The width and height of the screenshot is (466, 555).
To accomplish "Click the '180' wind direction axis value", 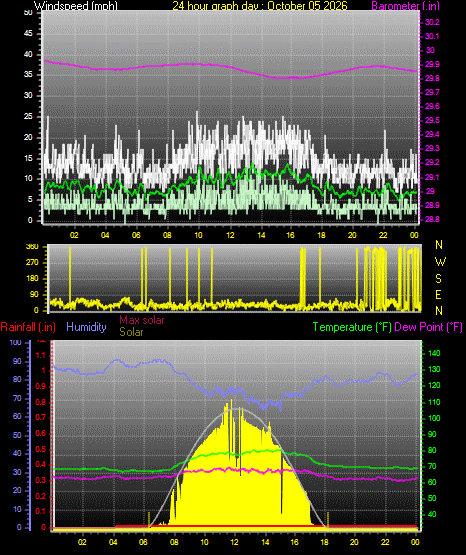I will click(32, 279).
